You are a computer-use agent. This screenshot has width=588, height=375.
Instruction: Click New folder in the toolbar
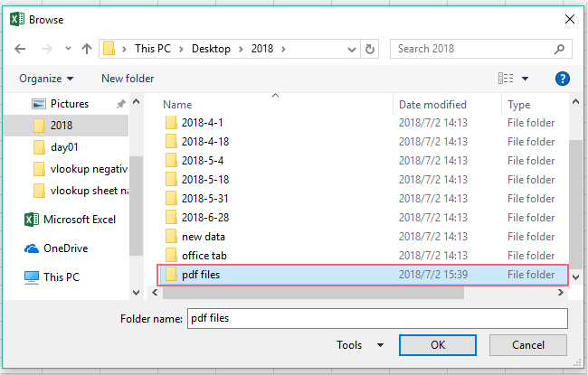point(128,80)
